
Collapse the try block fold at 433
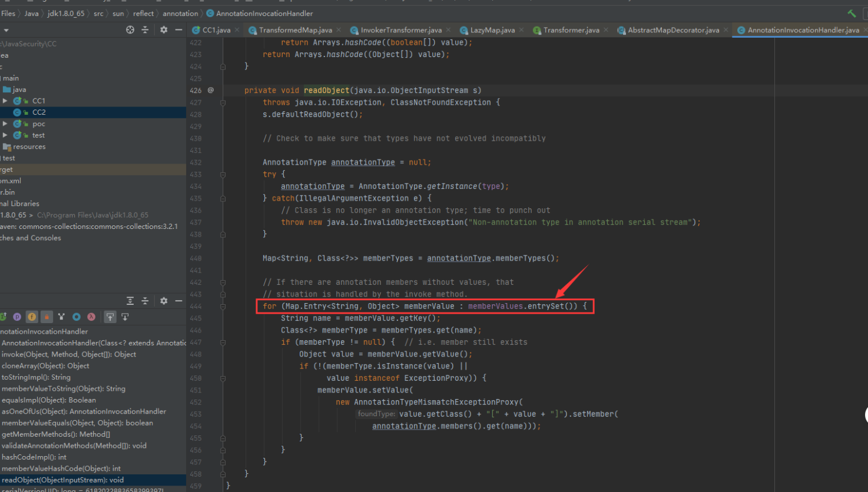[x=223, y=174]
